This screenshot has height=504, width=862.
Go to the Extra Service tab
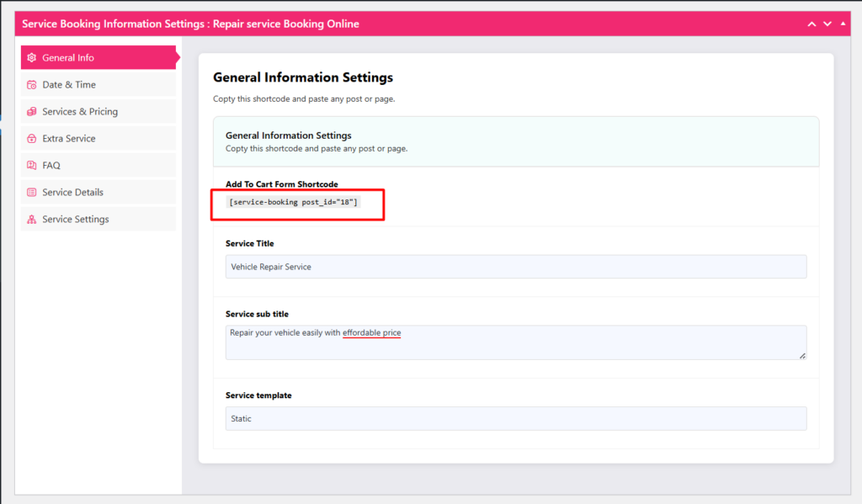[x=98, y=139]
